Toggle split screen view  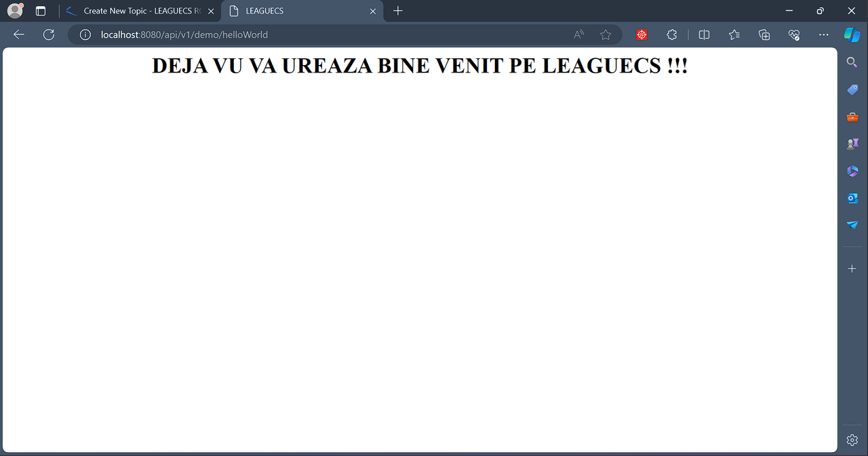[704, 35]
